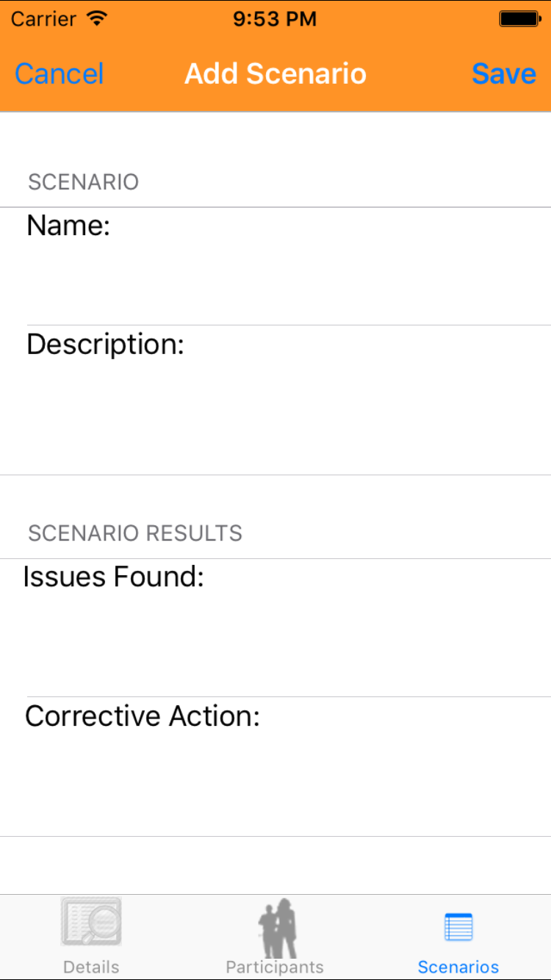Save the new scenario
This screenshot has height=980, width=551.
tap(504, 74)
